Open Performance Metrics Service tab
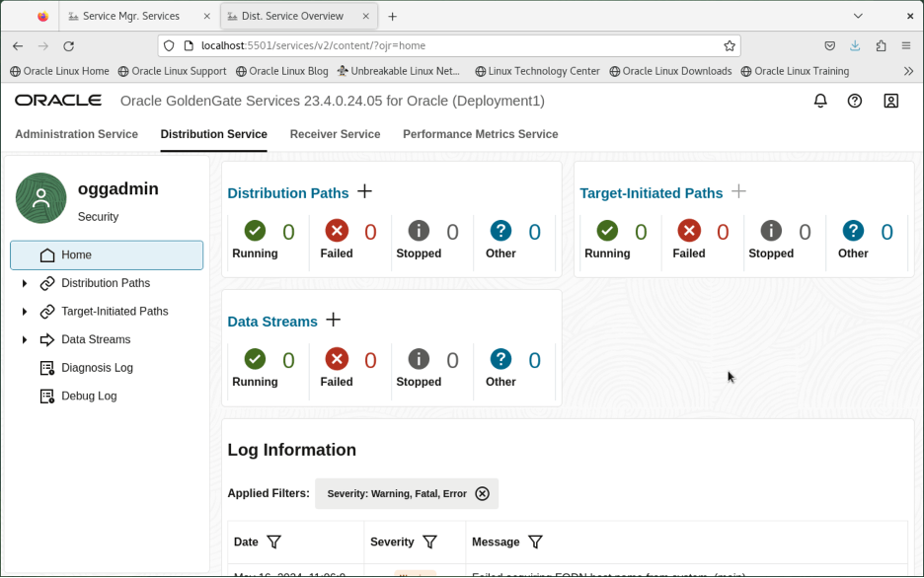Viewport: 924px width, 578px height. tap(481, 134)
